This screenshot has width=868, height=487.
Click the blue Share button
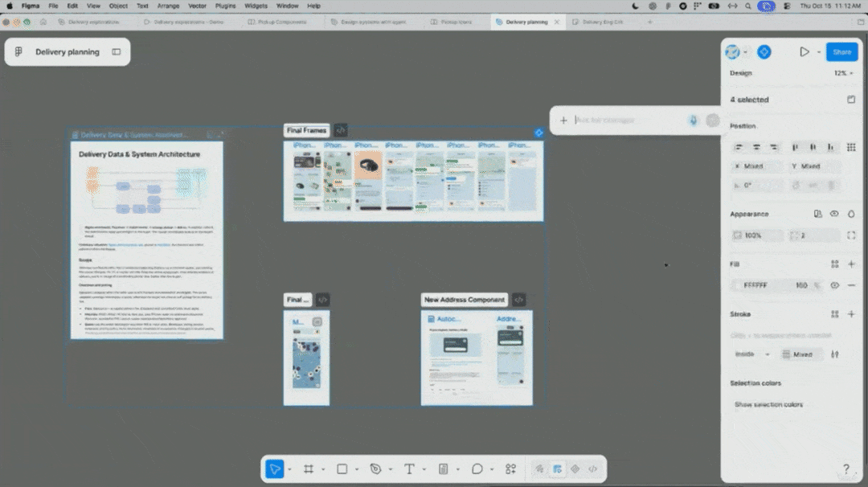click(x=842, y=52)
